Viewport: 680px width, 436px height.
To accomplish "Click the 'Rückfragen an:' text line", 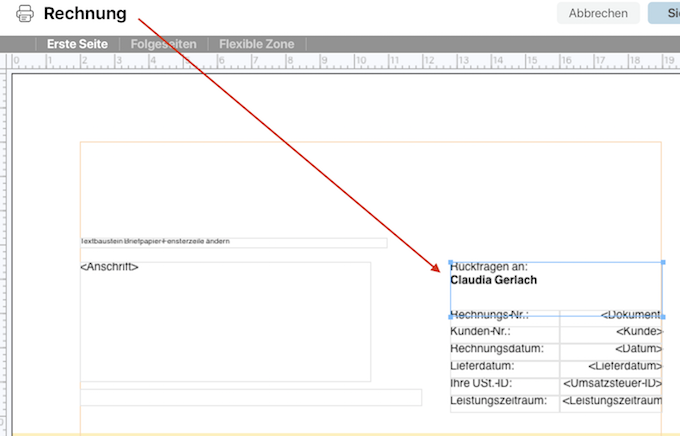I will [489, 268].
